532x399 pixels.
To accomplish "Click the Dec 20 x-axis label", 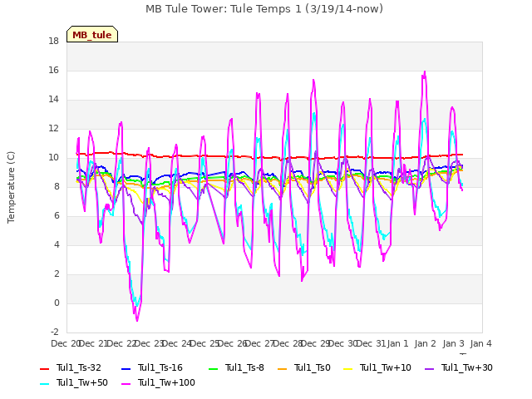I will point(65,343).
